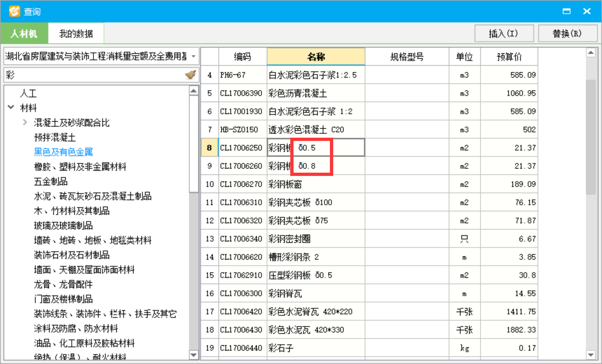Image resolution: width=602 pixels, height=364 pixels.
Task: Click price cell 1060.95
Action: click(509, 93)
